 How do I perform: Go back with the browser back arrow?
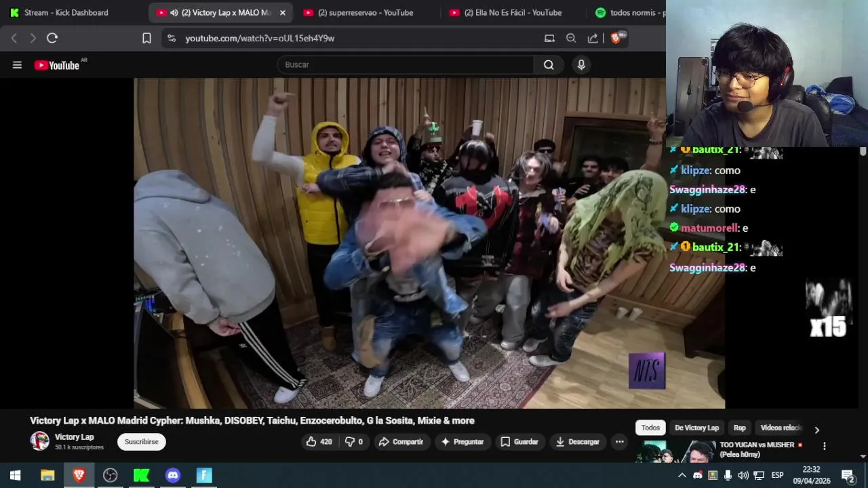pos(14,39)
